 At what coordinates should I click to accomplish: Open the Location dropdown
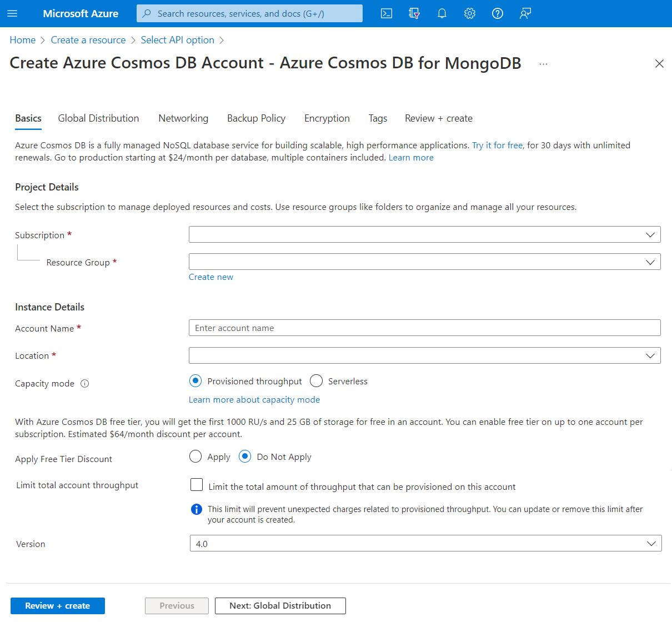(425, 355)
